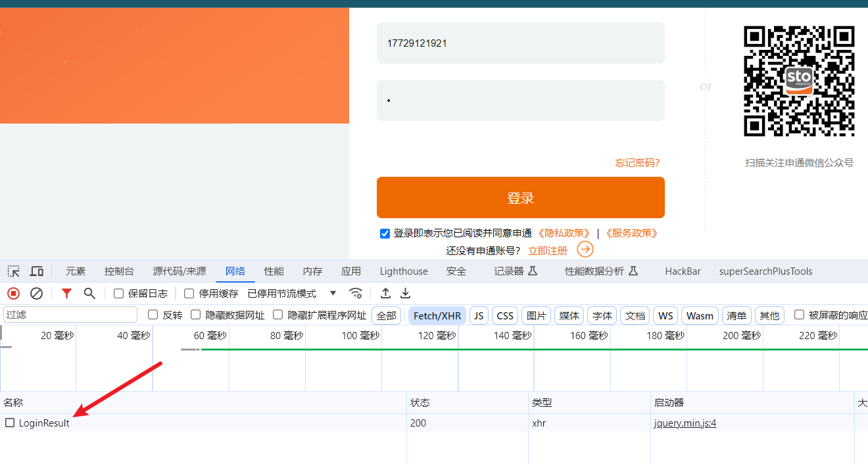This screenshot has height=464, width=868.
Task: Open the 《隐私政策》 link
Action: point(564,233)
